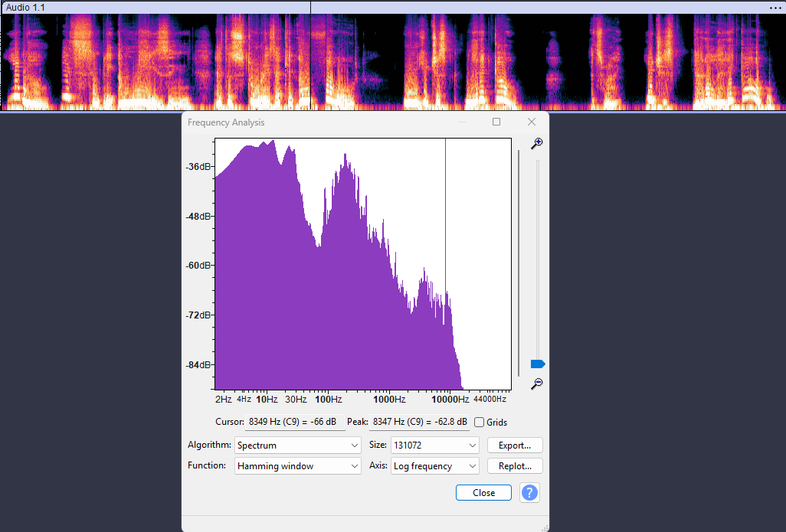Click the red cursor line in spectrum plot
Image resolution: width=786 pixels, height=532 pixels.
pos(445,264)
